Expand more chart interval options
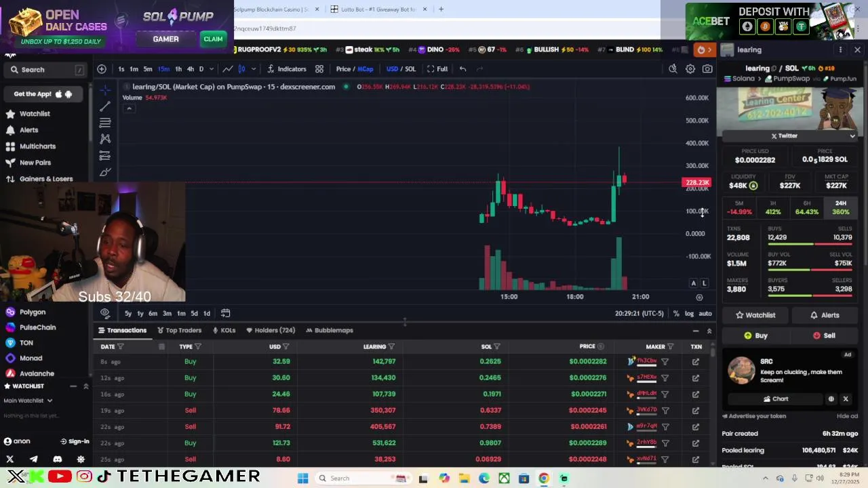868x488 pixels. [x=211, y=68]
